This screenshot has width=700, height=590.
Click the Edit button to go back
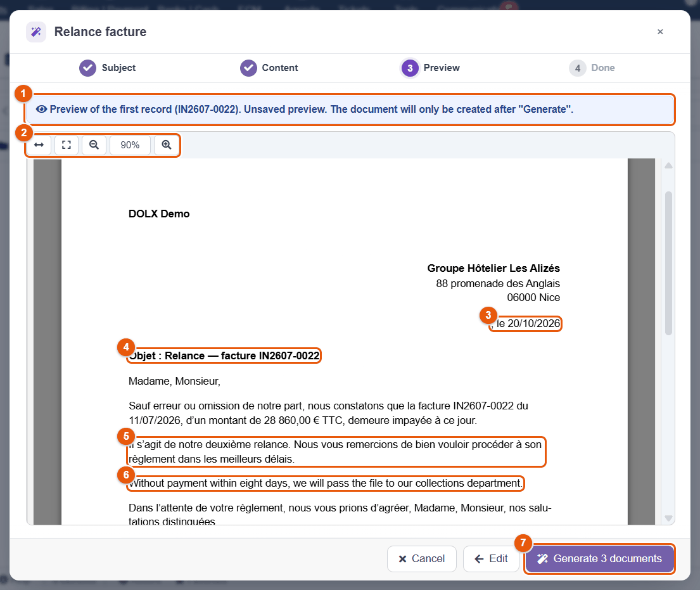coord(491,559)
